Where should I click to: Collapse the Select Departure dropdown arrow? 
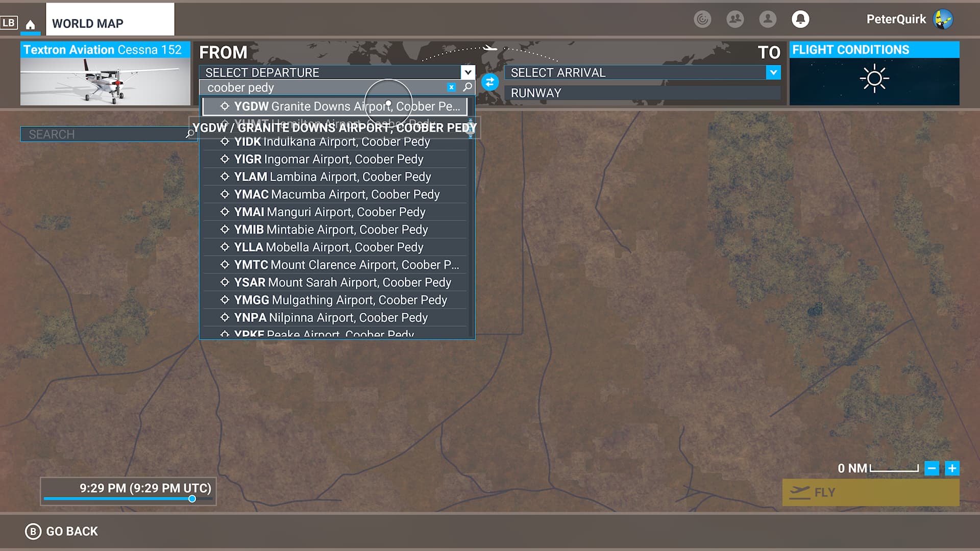click(x=468, y=72)
